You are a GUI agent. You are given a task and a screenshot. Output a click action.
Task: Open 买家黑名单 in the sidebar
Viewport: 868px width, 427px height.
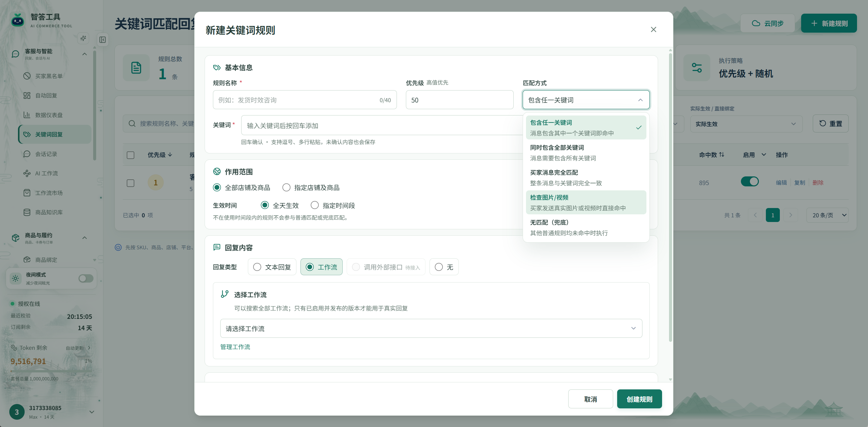click(x=55, y=76)
